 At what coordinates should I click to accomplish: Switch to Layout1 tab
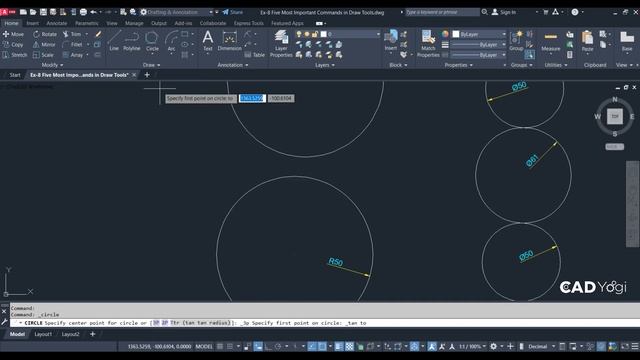(43, 334)
